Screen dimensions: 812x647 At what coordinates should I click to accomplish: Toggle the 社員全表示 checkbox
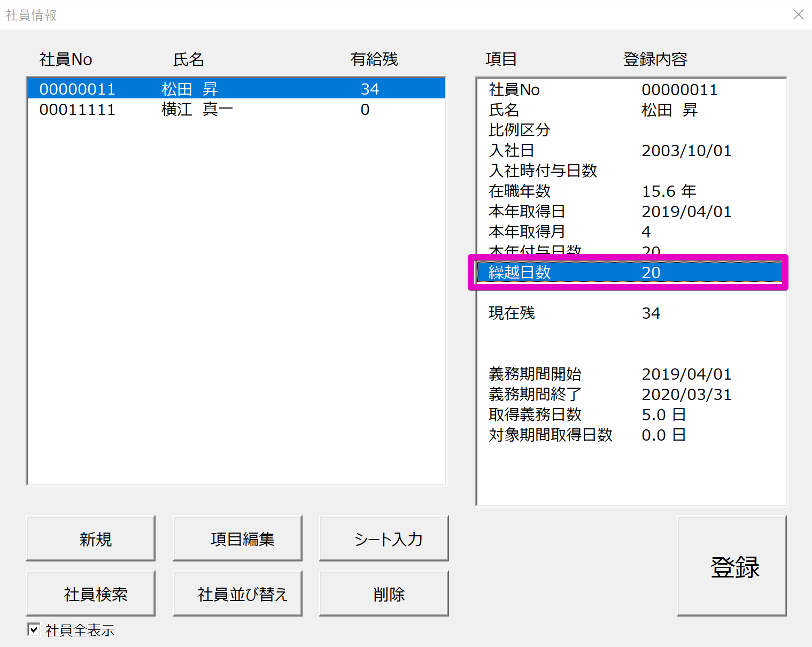pyautogui.click(x=33, y=629)
